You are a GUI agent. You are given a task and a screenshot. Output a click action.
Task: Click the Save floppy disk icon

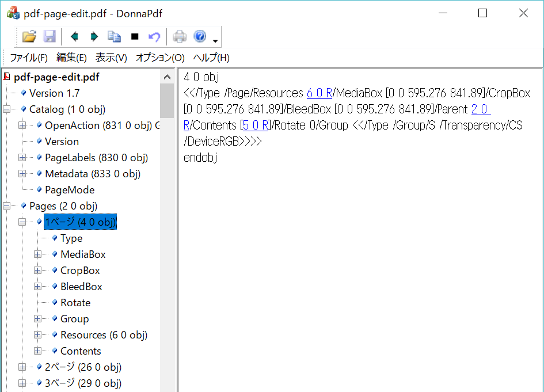click(x=50, y=37)
